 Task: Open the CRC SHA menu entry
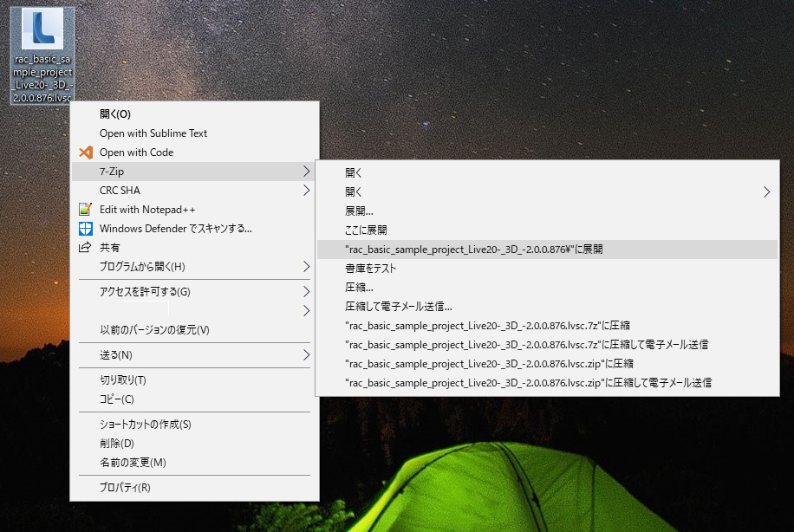(x=194, y=191)
